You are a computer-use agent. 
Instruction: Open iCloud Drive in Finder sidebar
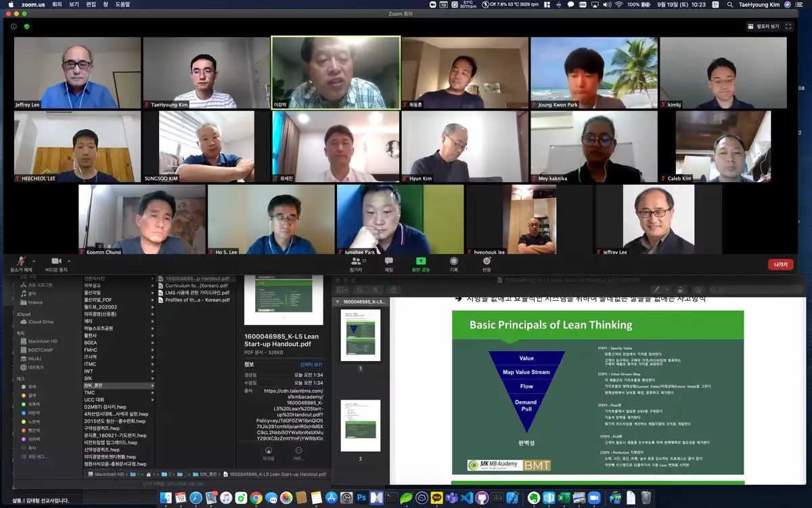[x=37, y=322]
